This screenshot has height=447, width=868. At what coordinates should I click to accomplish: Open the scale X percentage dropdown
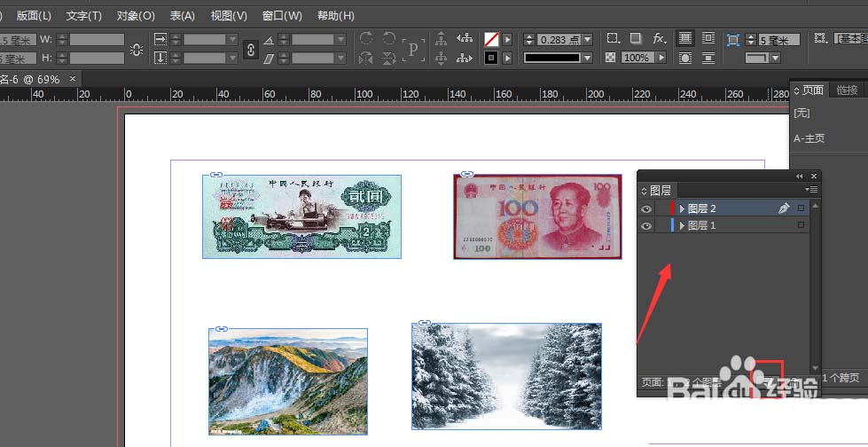pos(232,39)
